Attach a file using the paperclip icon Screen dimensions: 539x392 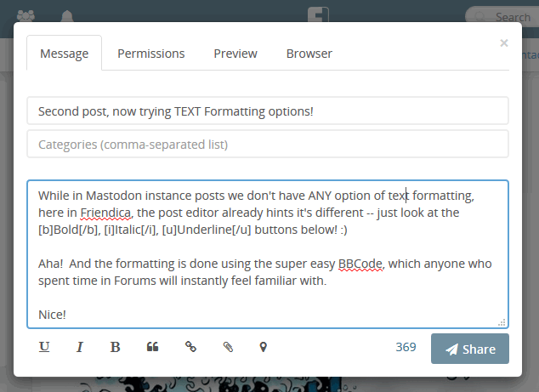tap(228, 347)
